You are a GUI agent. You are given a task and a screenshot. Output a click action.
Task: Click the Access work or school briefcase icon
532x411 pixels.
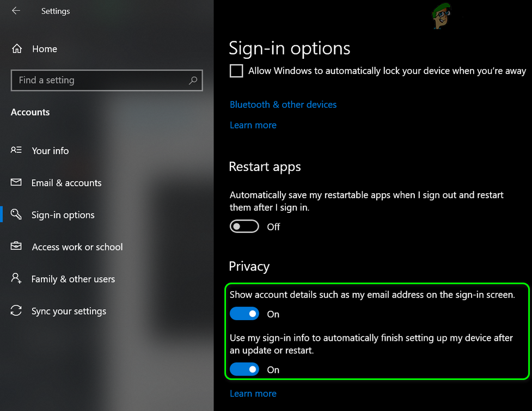pos(16,246)
